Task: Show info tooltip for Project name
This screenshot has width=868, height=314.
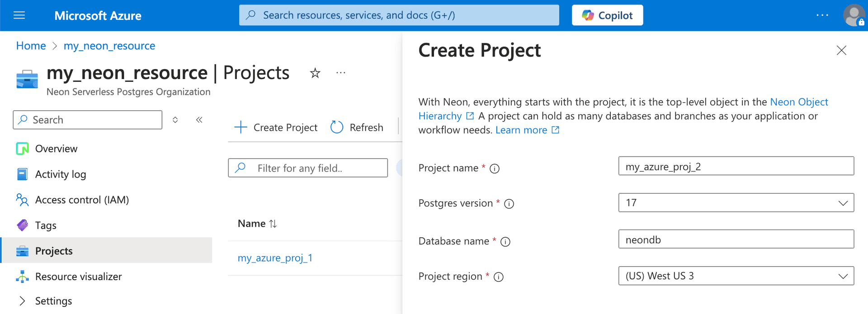Action: coord(495,169)
